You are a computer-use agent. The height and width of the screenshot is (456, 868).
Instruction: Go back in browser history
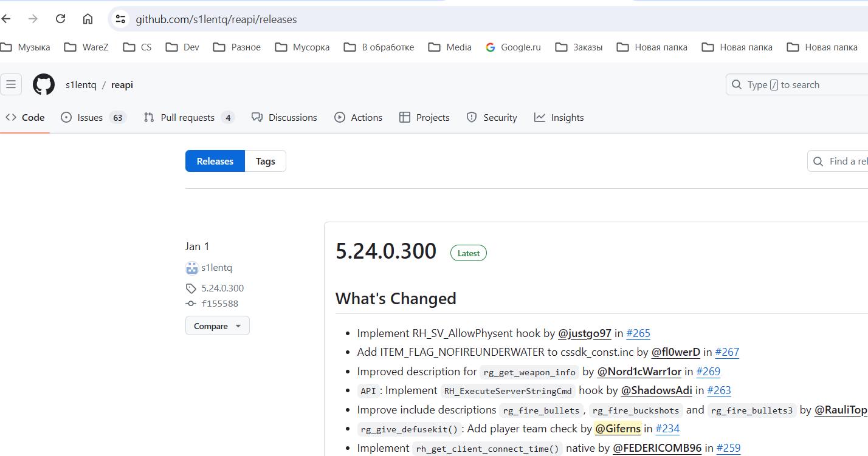(x=6, y=19)
